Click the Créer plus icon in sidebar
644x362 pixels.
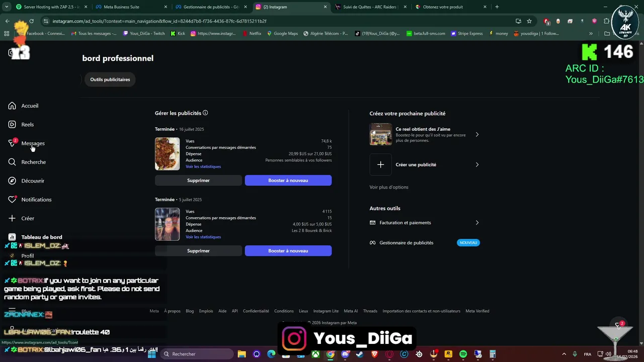(12, 218)
